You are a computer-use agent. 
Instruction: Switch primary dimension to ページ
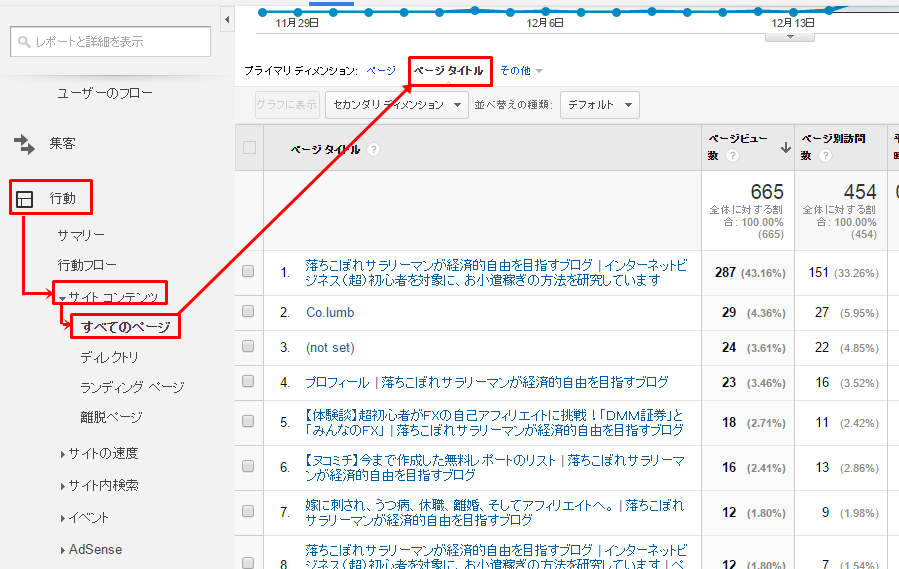381,71
